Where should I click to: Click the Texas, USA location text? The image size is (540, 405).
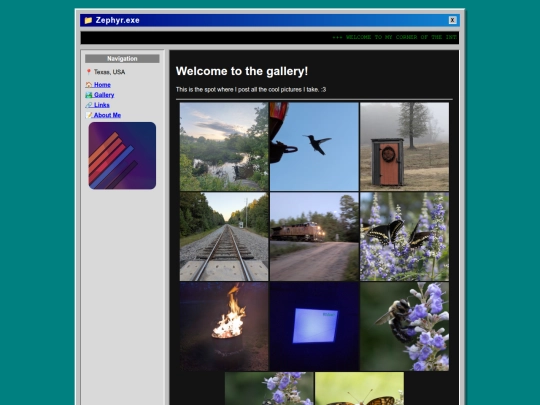(x=110, y=72)
